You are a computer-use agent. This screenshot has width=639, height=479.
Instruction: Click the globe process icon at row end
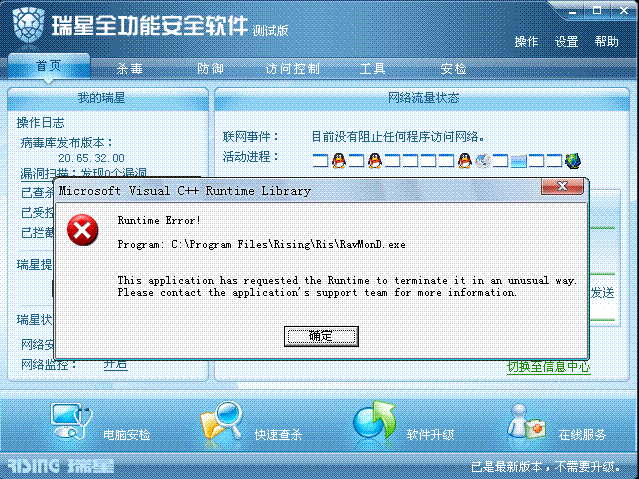click(573, 161)
